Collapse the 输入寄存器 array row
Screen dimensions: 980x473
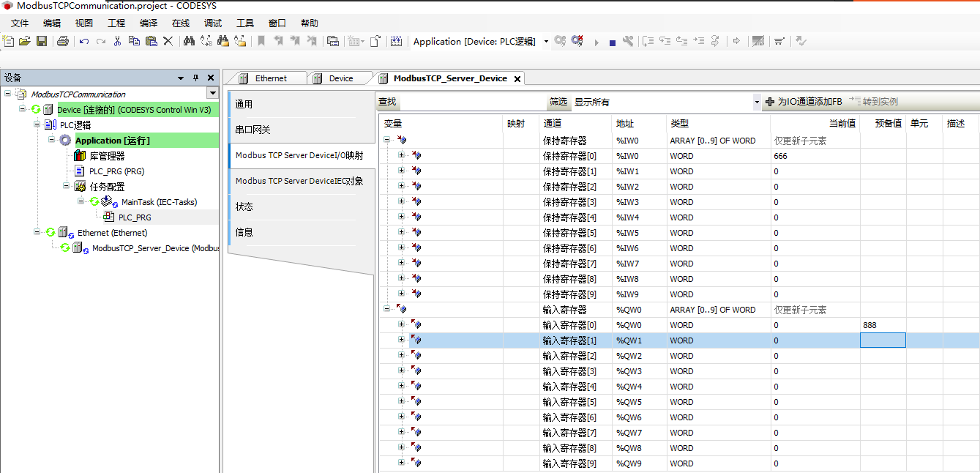coord(387,309)
